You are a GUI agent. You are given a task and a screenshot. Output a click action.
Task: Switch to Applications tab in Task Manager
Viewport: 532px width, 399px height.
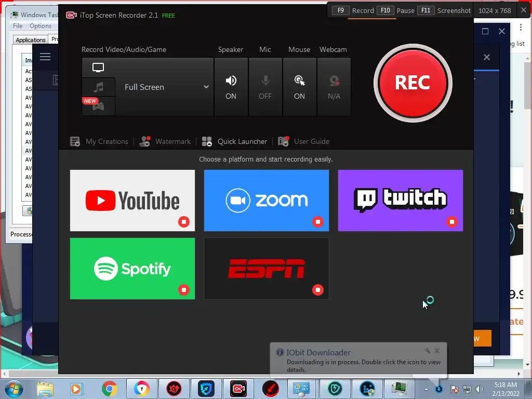pos(31,39)
